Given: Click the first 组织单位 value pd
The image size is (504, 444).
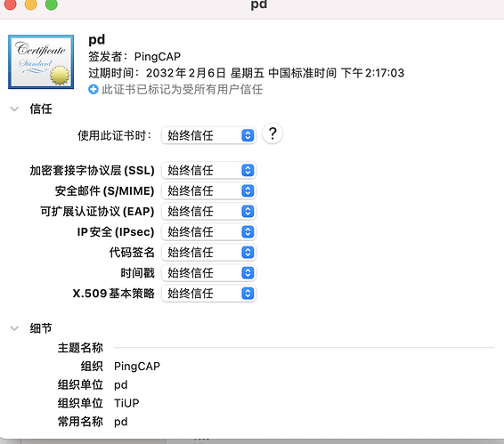Looking at the screenshot, I should pos(121,384).
